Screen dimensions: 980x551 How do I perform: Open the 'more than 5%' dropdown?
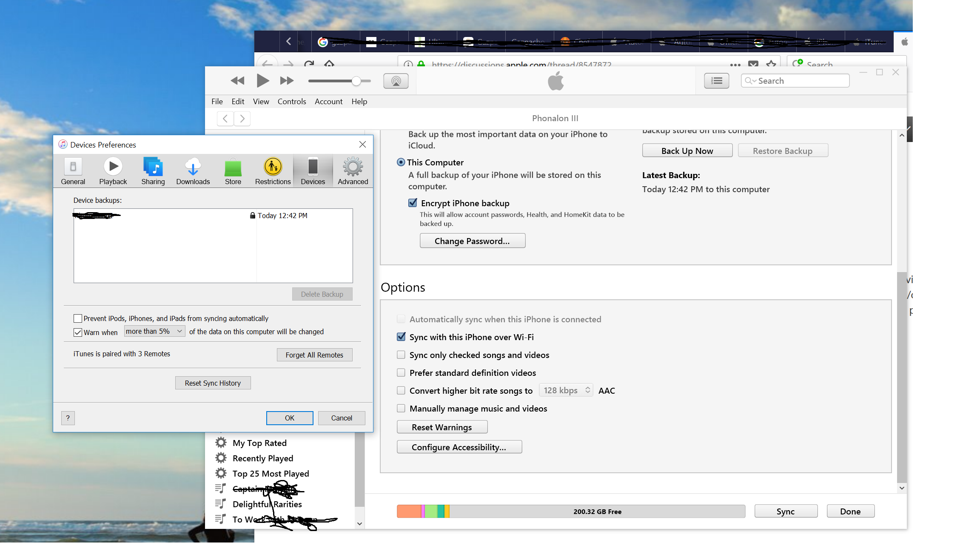pos(154,331)
